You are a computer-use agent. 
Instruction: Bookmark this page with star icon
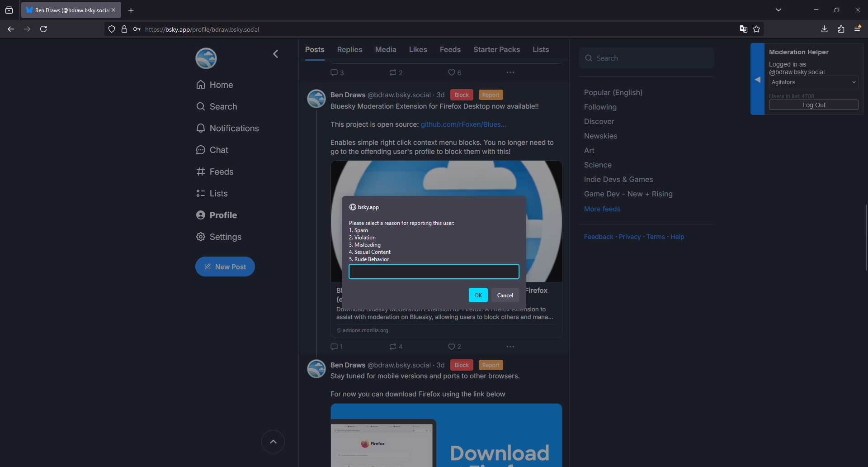(x=756, y=29)
